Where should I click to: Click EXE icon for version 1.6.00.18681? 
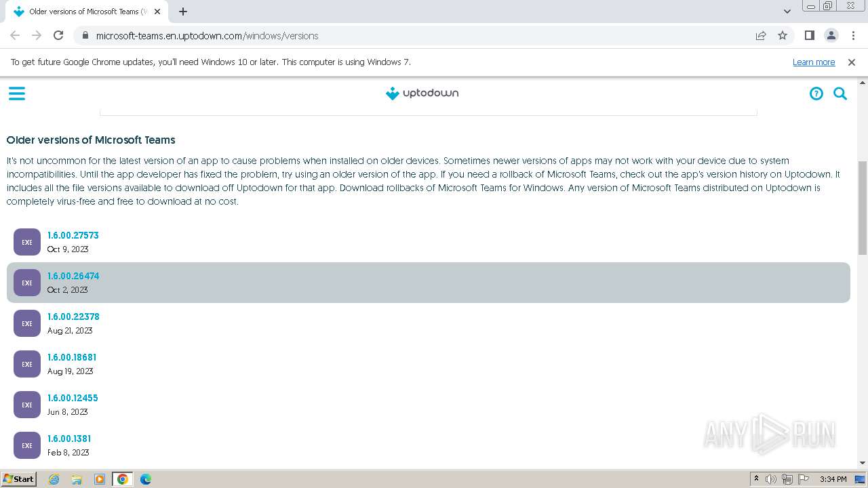click(x=27, y=364)
